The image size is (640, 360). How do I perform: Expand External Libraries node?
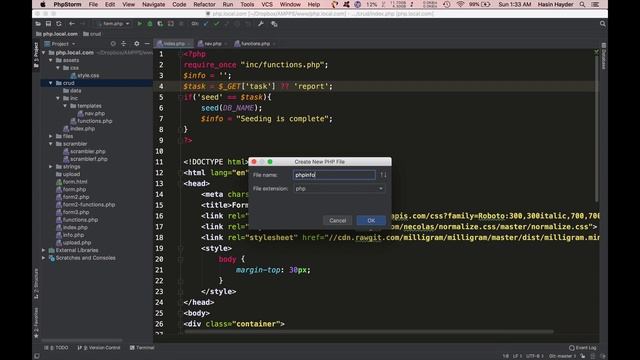[x=43, y=250]
